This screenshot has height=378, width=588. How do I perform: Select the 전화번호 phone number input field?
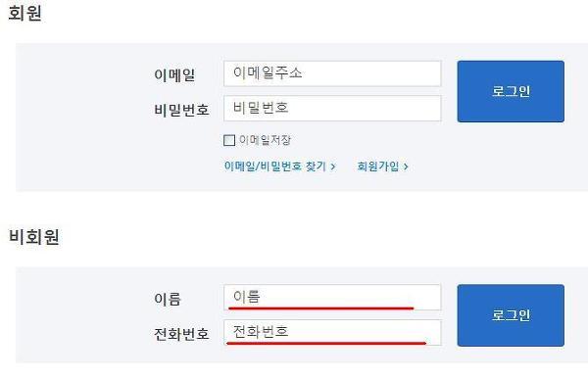pos(332,332)
